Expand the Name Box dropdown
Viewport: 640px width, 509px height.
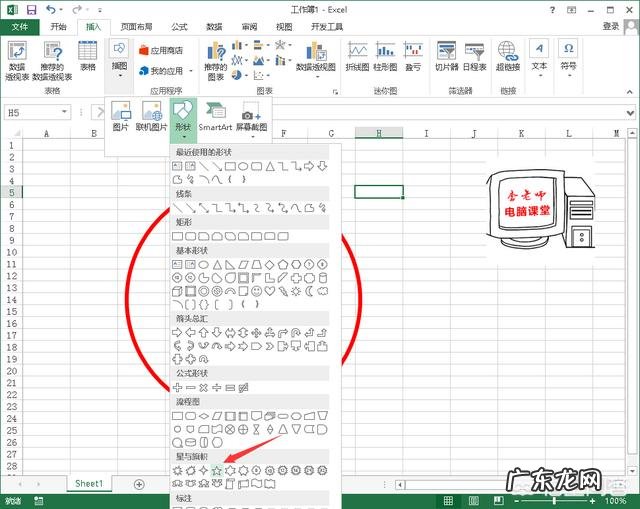pyautogui.click(x=64, y=112)
